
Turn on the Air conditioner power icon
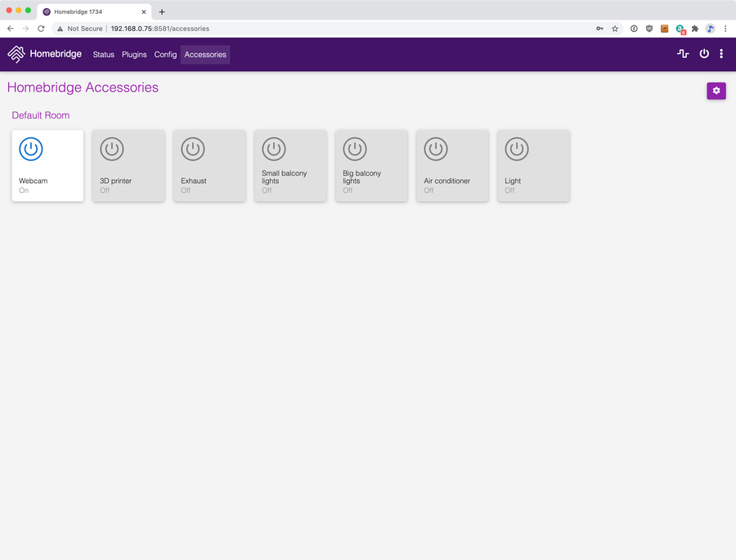coord(436,149)
